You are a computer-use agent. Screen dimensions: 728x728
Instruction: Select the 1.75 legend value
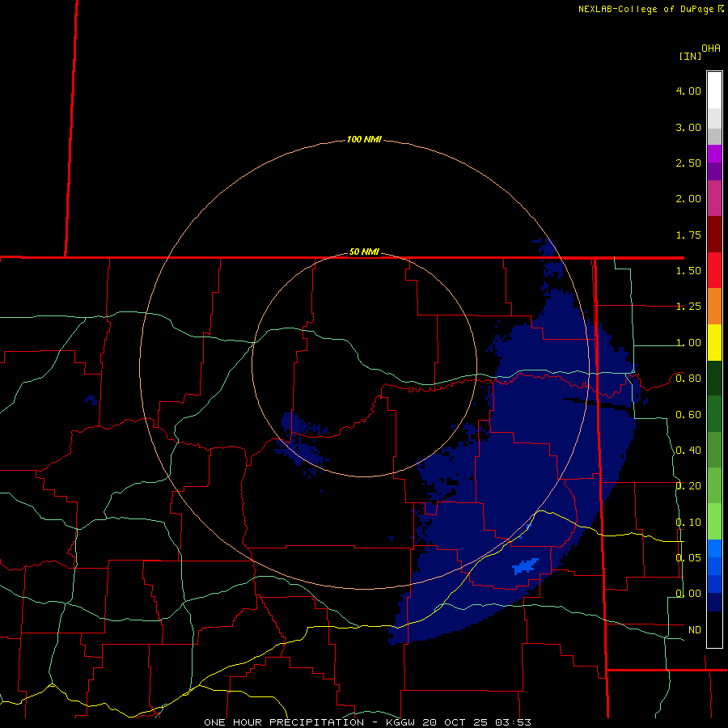pos(688,235)
